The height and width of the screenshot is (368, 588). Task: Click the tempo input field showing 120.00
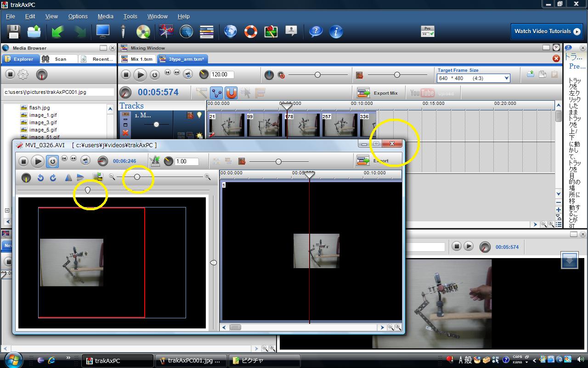[x=222, y=75]
